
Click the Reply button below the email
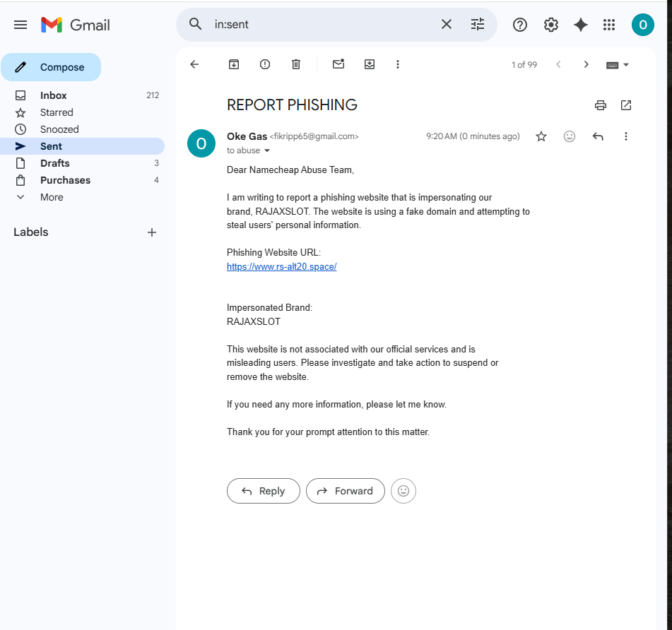tap(263, 491)
